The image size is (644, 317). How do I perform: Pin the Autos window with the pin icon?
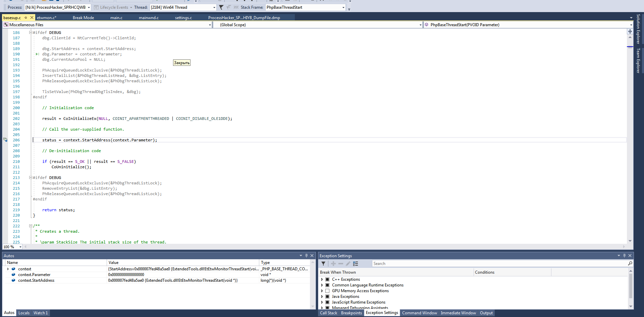coord(306,256)
